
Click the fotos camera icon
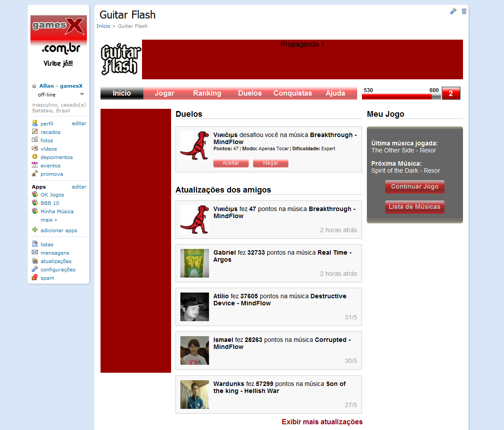coord(35,140)
